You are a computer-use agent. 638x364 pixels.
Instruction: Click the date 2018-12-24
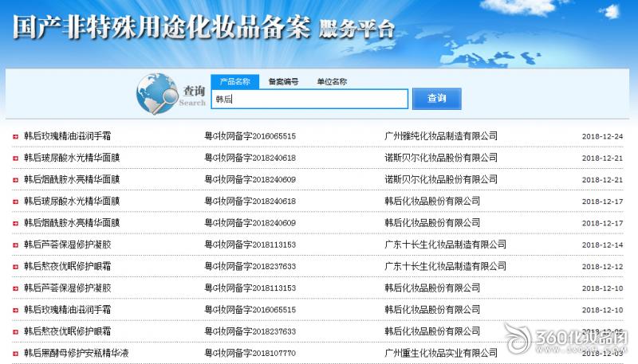coord(602,136)
